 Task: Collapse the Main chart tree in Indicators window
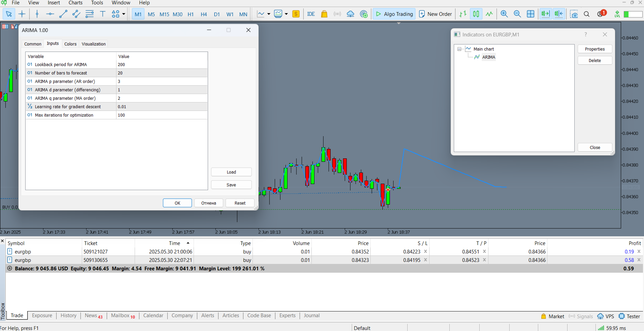point(459,49)
